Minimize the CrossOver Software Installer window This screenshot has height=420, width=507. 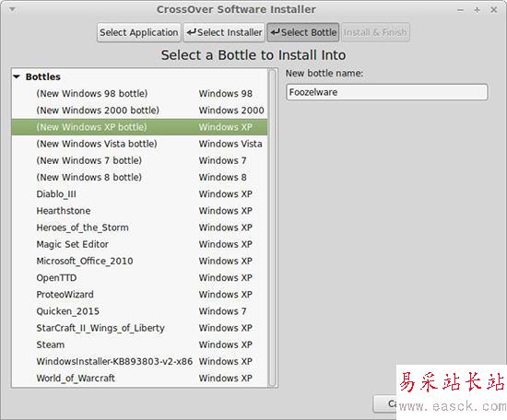coord(461,10)
